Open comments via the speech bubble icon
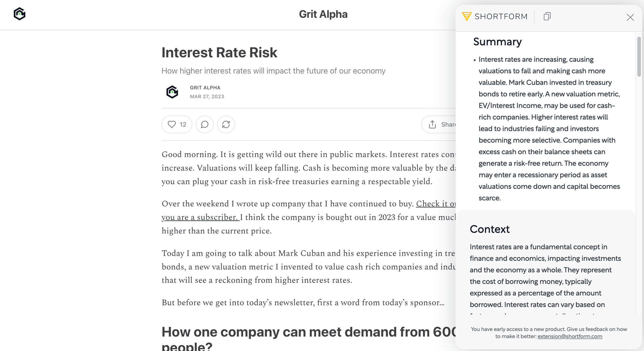 (x=204, y=124)
